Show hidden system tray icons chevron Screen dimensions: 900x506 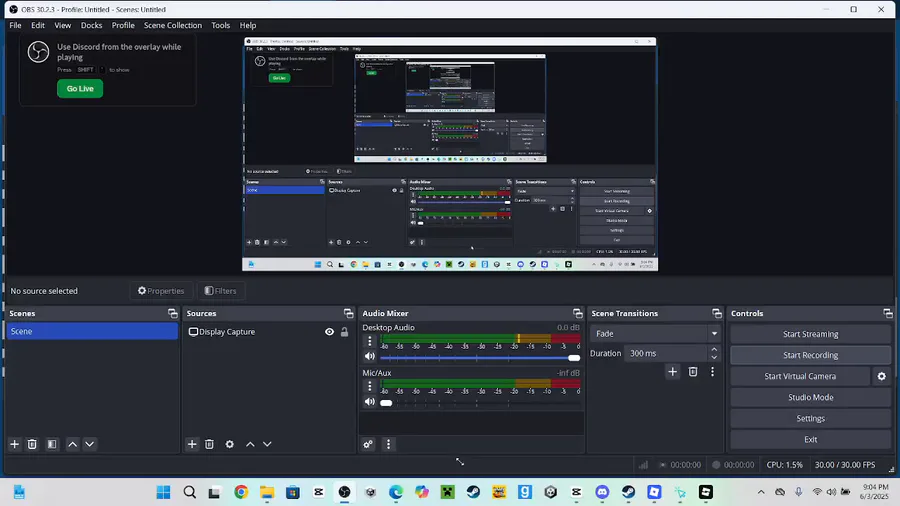761,492
